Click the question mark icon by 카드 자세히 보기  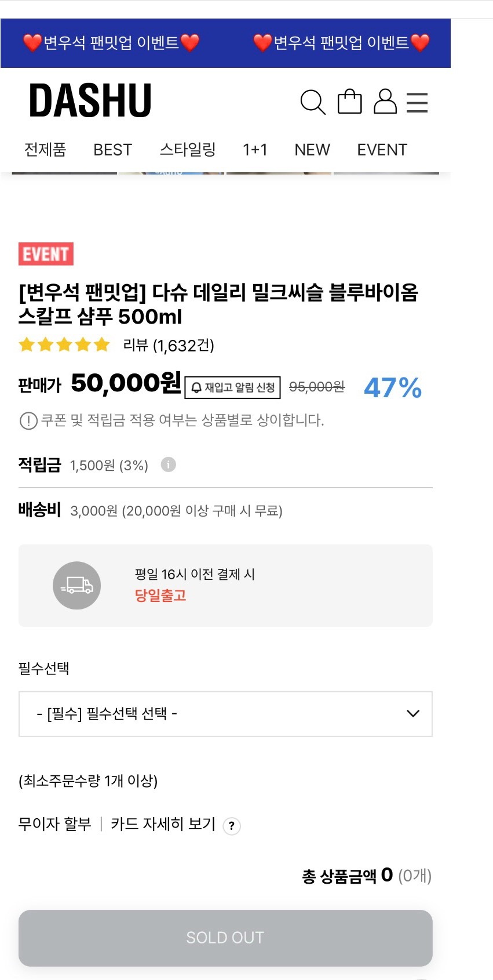[232, 825]
